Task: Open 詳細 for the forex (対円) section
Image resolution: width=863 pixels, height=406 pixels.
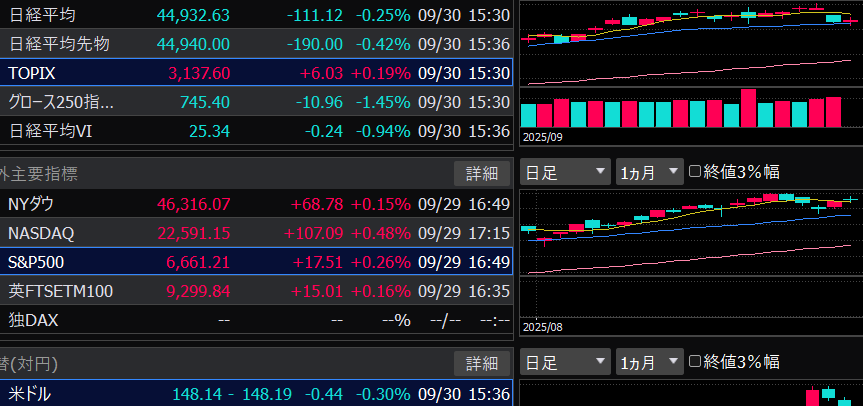Action: (481, 362)
